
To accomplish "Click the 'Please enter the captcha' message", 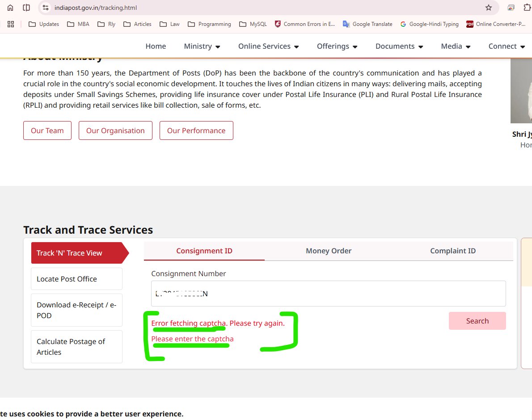I will pos(192,339).
